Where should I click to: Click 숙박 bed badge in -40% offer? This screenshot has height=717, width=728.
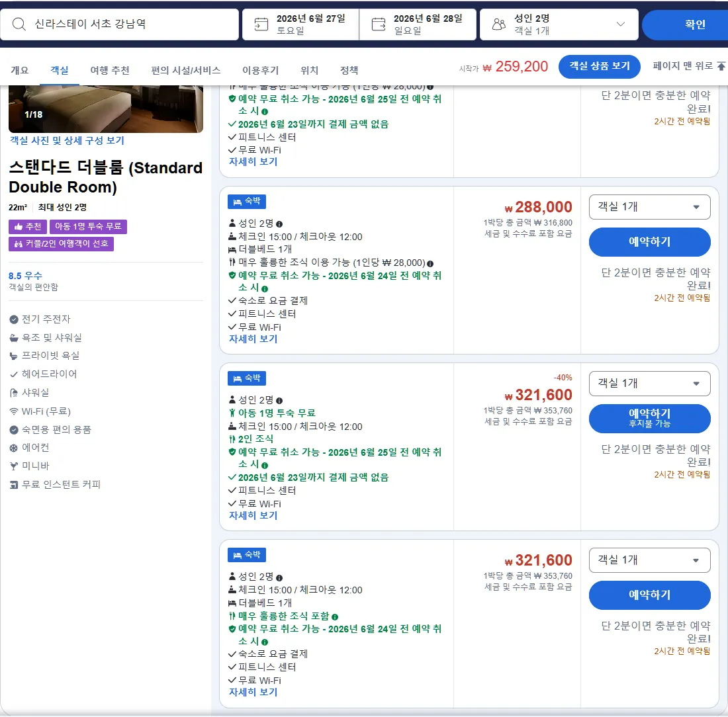tap(247, 378)
